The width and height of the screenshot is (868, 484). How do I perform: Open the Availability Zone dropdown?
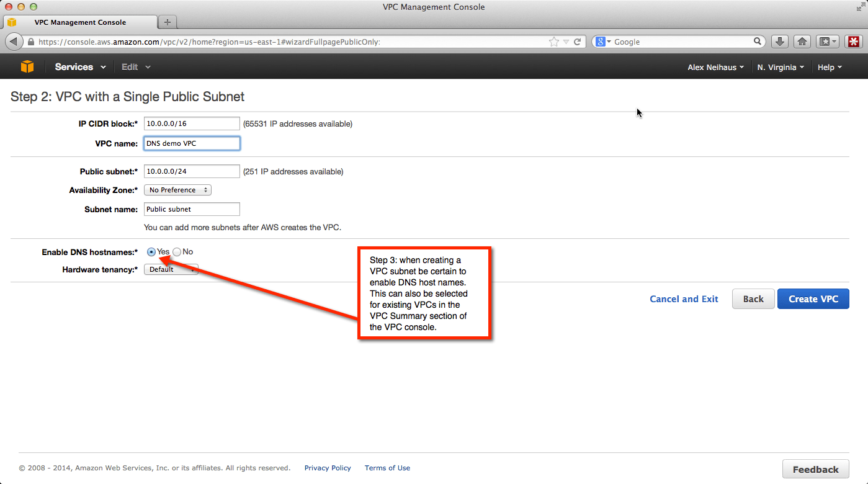[x=177, y=190]
